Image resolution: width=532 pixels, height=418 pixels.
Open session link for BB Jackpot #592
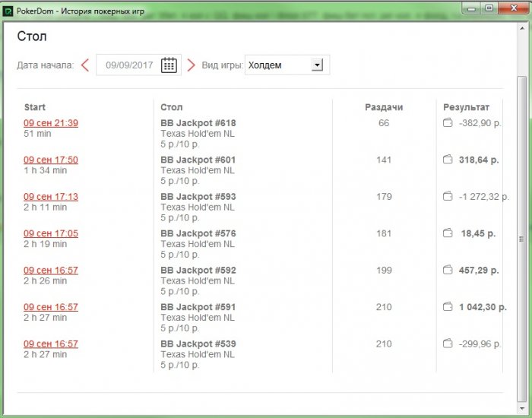click(51, 270)
